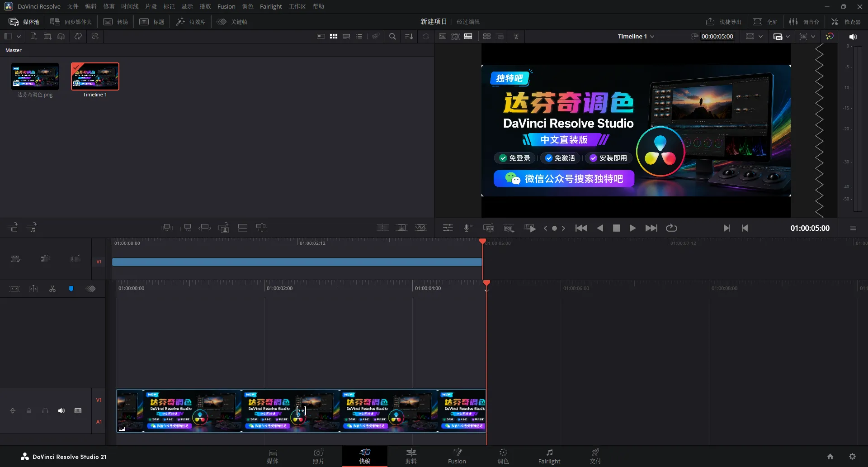Go to the last frame of the timeline
Viewport: 868px width, 467px height.
(x=651, y=228)
